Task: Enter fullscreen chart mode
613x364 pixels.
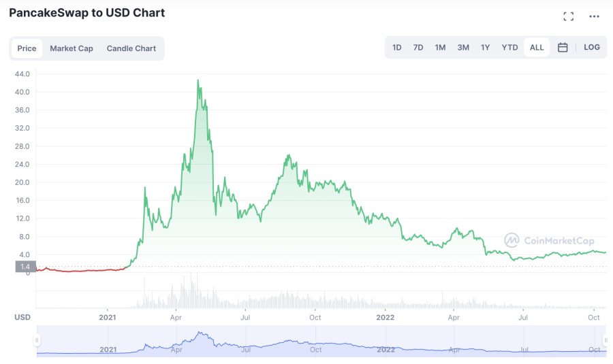Action: click(x=568, y=16)
